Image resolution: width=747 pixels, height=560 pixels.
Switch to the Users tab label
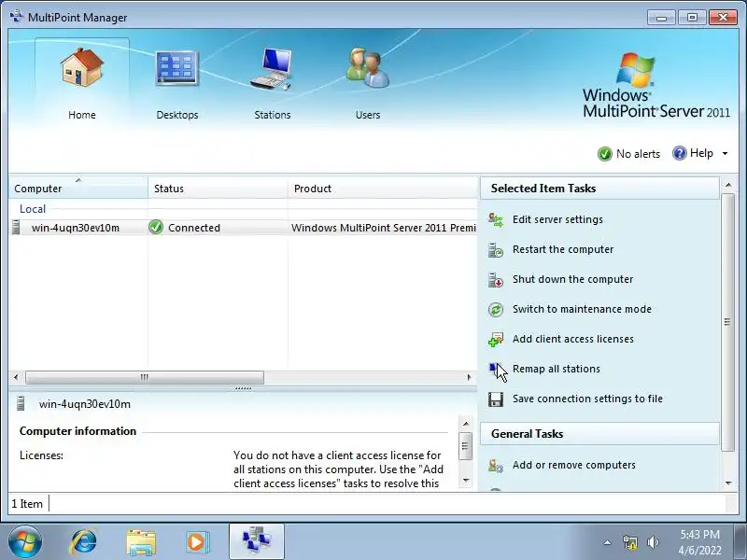coord(368,115)
